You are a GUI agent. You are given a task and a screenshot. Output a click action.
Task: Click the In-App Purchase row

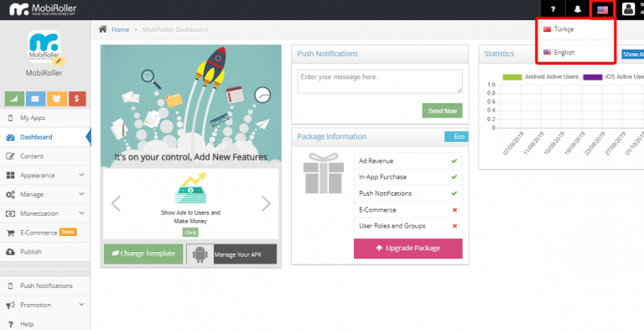click(408, 177)
